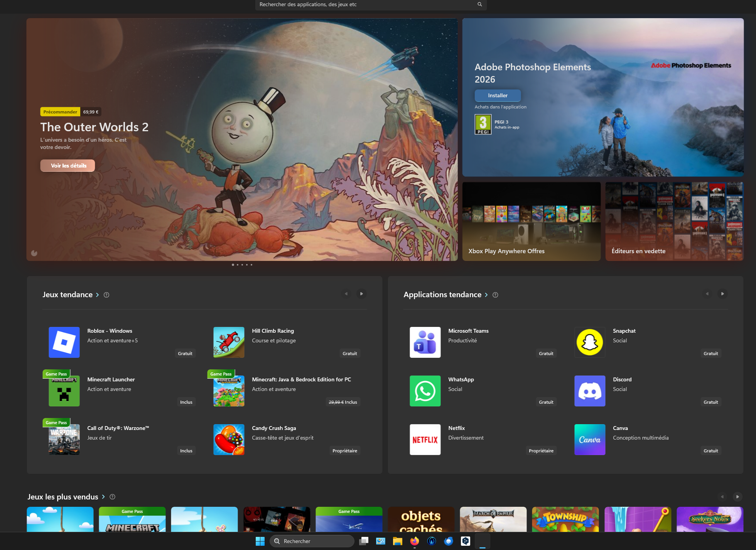Click the magnifier icon in the store search bar

point(480,4)
